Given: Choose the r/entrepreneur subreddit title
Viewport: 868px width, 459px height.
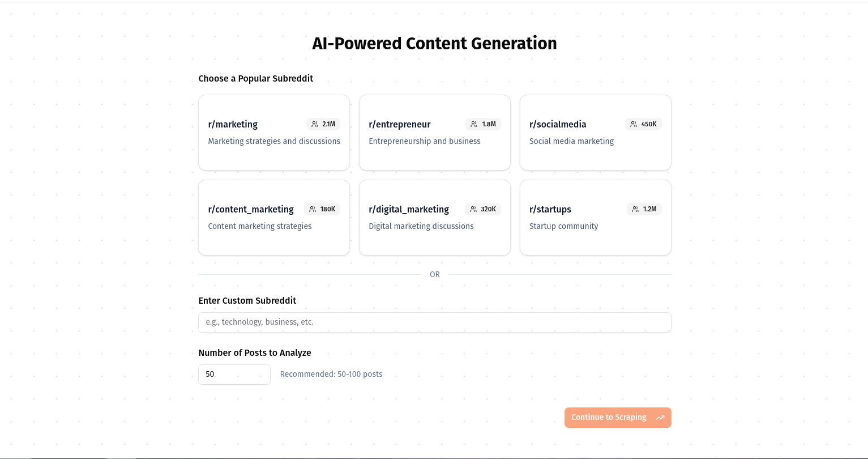Looking at the screenshot, I should pyautogui.click(x=399, y=124).
